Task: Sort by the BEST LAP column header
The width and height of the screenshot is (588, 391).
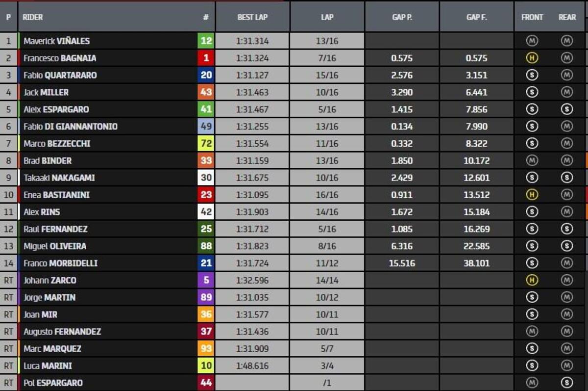Action: tap(252, 17)
